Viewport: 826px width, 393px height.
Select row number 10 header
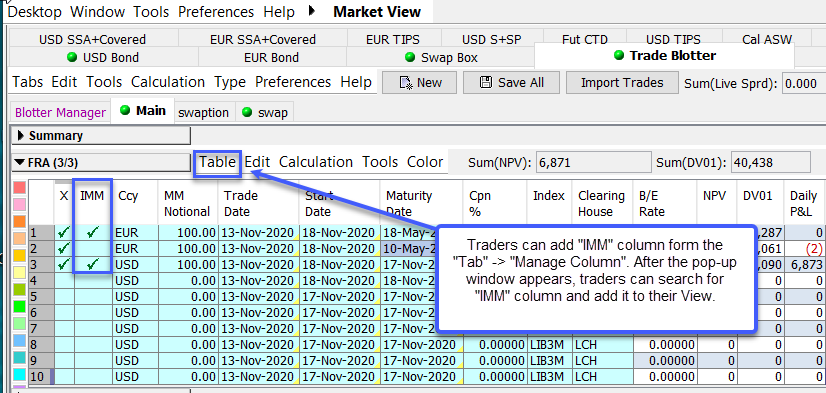coord(41,377)
